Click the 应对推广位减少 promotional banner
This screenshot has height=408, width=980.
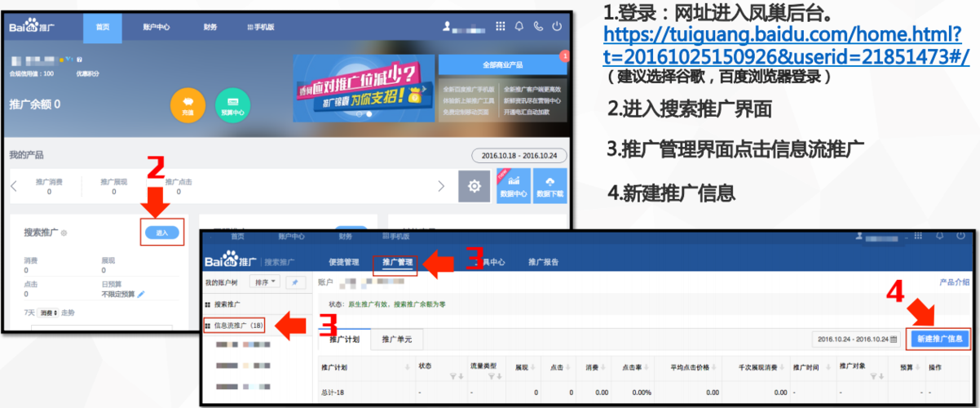[362, 87]
